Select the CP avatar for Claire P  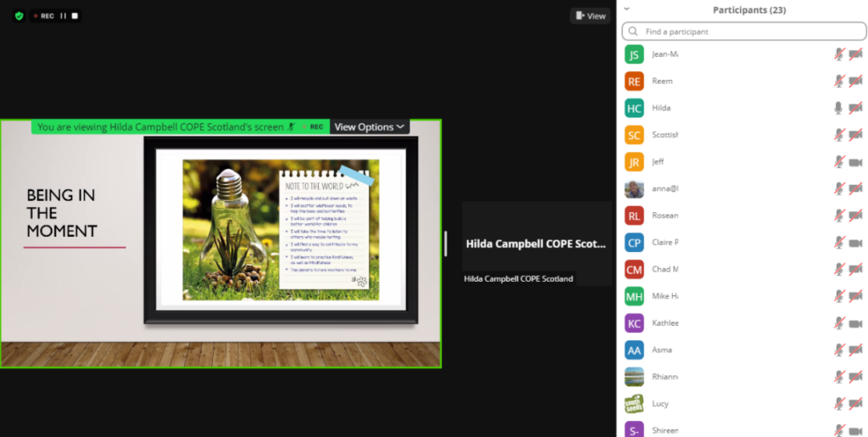(x=634, y=242)
